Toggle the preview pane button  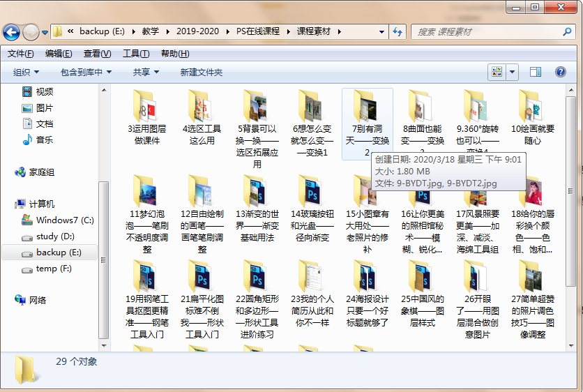(x=536, y=72)
